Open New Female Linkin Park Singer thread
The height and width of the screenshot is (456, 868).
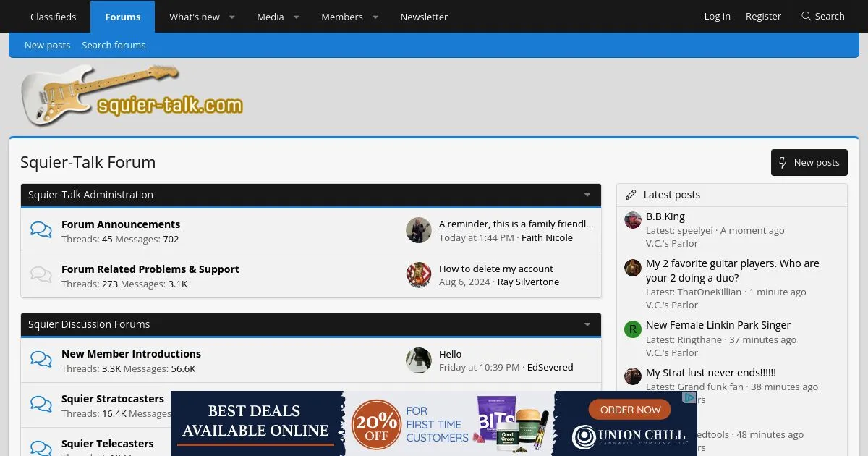[x=718, y=325]
